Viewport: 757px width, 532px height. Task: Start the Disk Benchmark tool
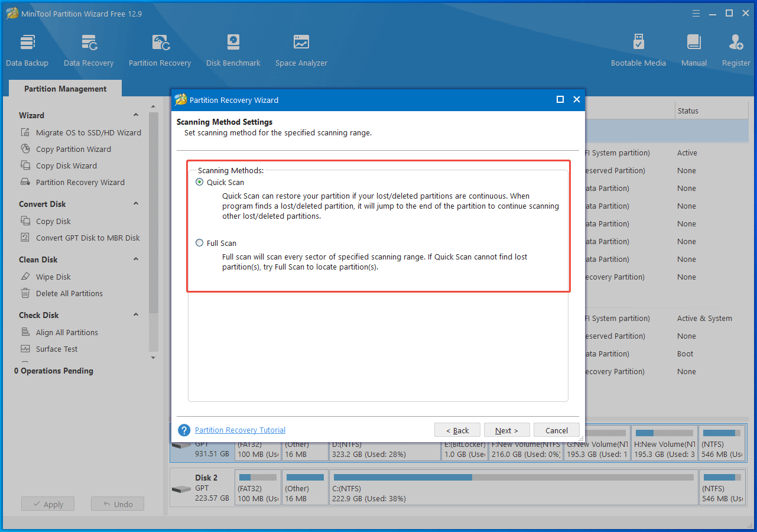[233, 50]
